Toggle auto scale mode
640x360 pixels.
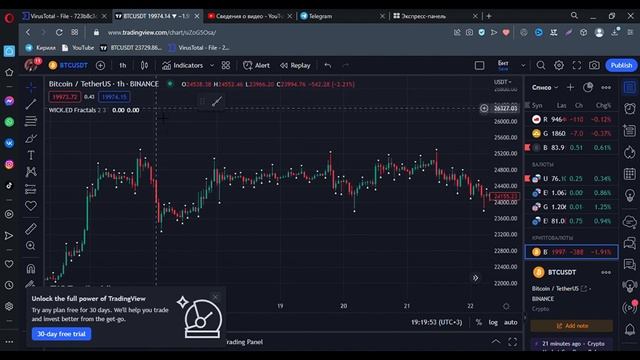point(510,322)
